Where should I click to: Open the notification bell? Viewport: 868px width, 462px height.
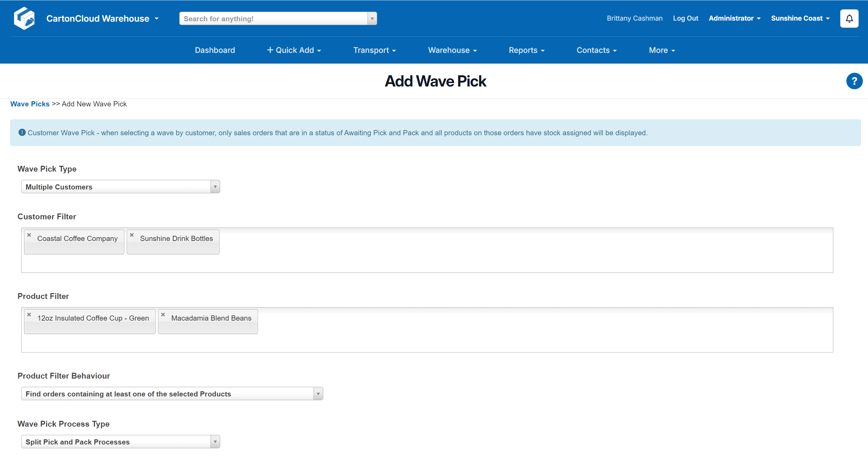pos(849,18)
